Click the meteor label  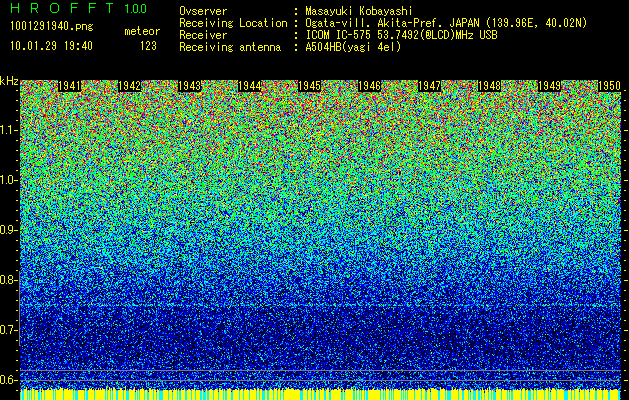click(142, 31)
